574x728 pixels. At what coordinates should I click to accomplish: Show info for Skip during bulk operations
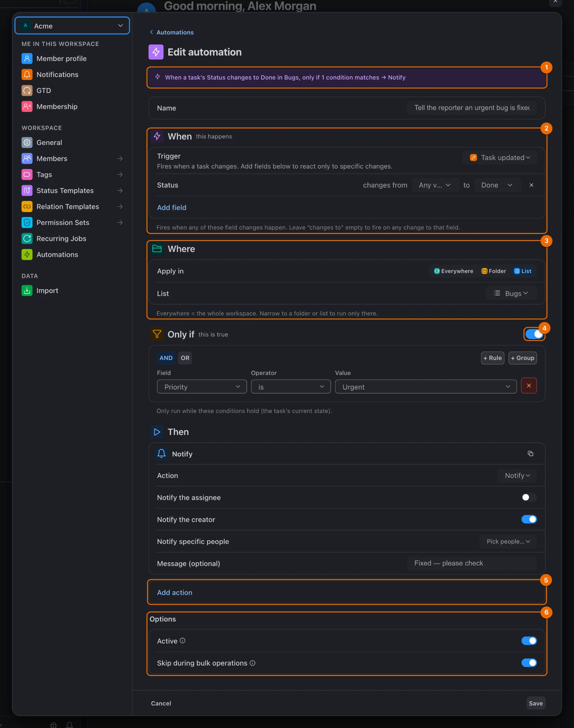253,663
